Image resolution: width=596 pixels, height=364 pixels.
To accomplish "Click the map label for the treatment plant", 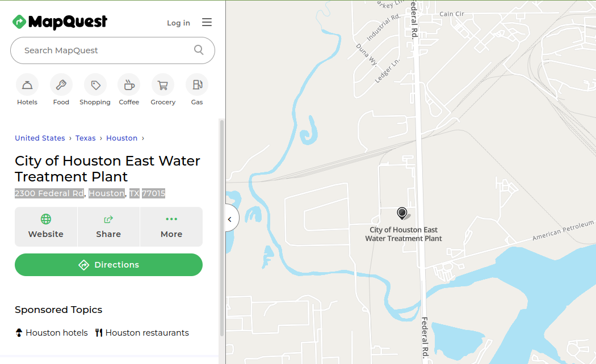I will point(404,234).
